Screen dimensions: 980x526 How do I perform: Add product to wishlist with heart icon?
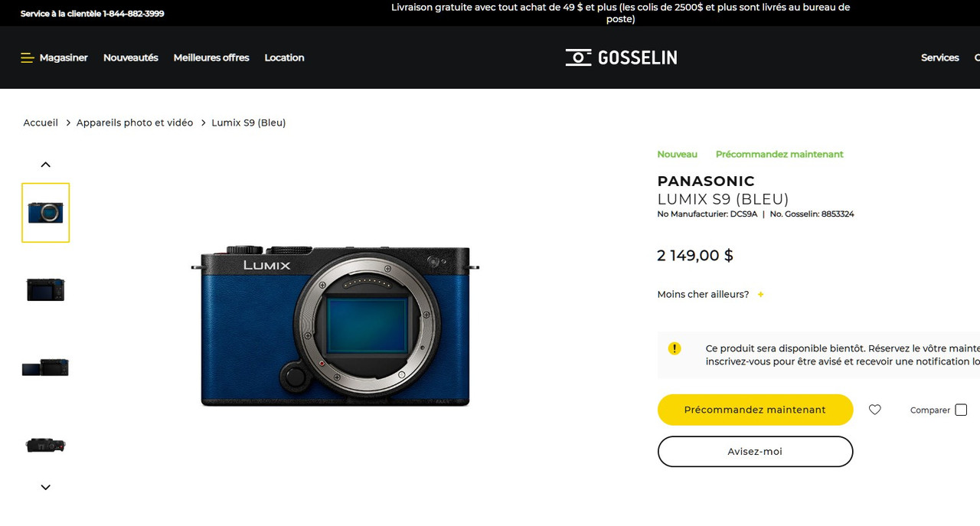pos(875,410)
